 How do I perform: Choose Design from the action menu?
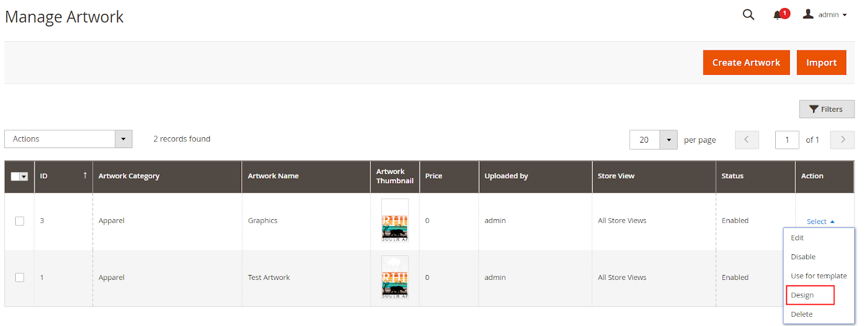tap(802, 295)
